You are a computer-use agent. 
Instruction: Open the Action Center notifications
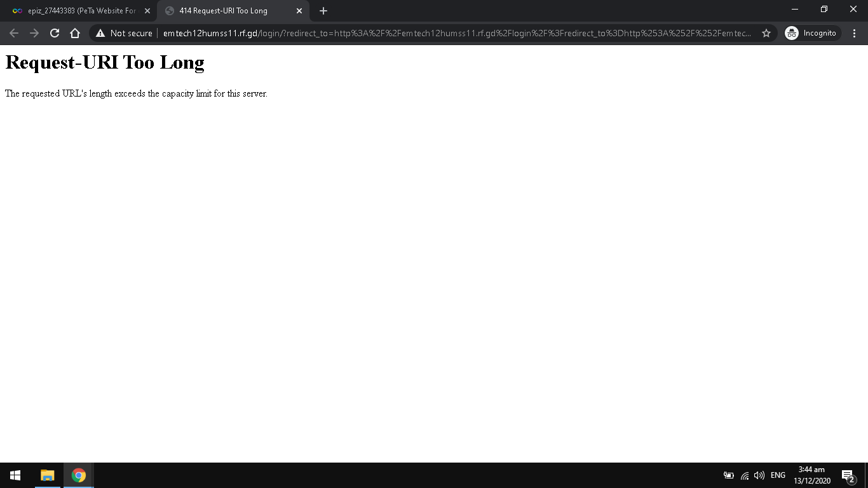tap(848, 475)
